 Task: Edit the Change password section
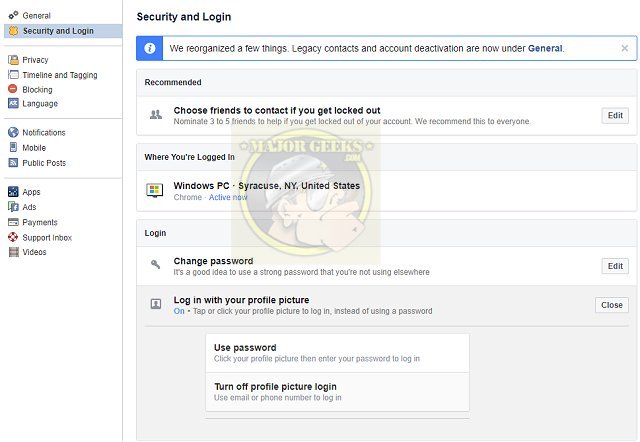click(x=615, y=266)
